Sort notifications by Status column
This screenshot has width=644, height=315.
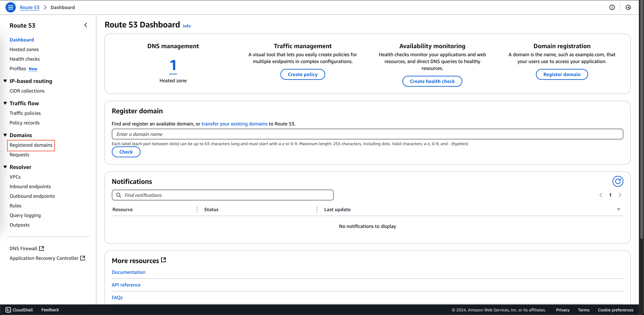[x=211, y=209]
